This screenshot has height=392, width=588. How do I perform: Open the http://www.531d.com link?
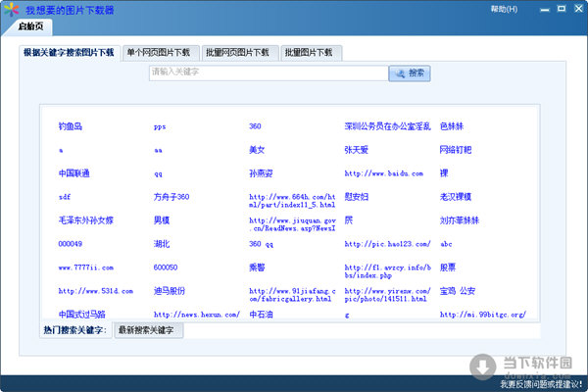tap(96, 291)
